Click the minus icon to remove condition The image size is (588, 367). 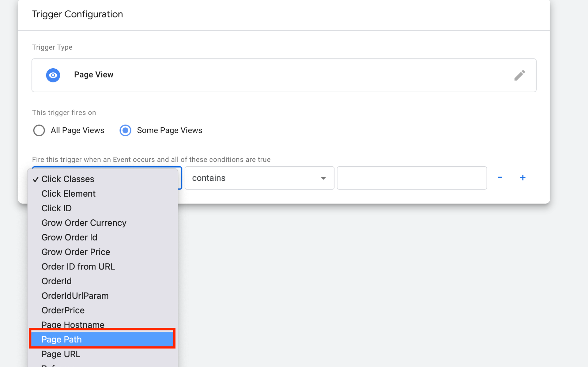499,178
